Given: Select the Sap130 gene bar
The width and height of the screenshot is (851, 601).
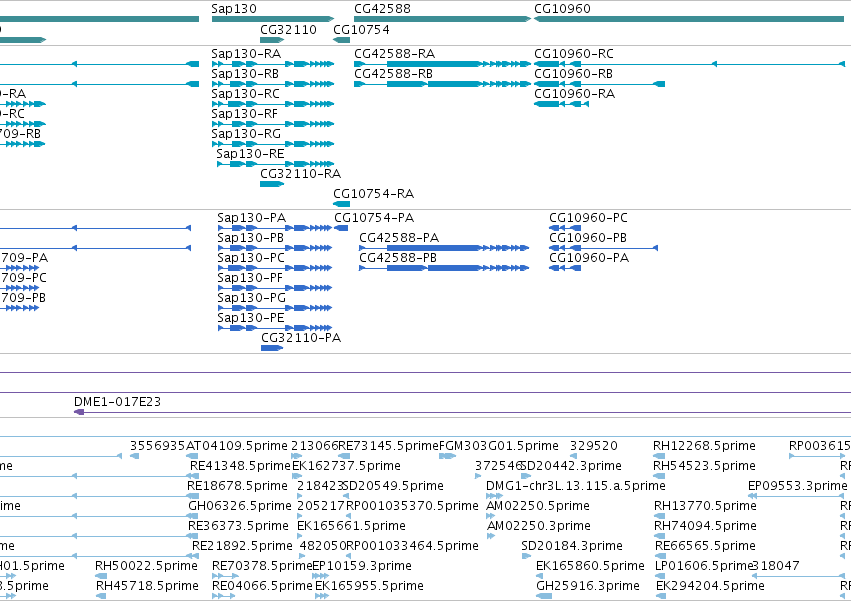Looking at the screenshot, I should [x=272, y=19].
